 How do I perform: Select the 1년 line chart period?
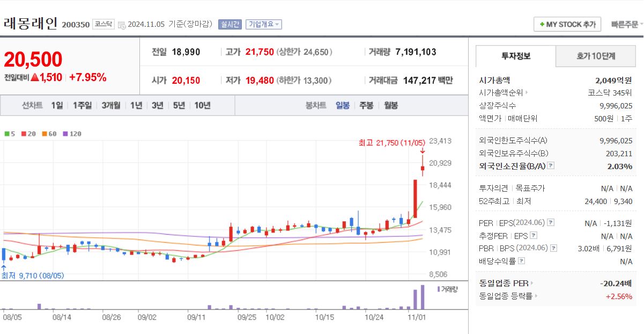pyautogui.click(x=136, y=105)
